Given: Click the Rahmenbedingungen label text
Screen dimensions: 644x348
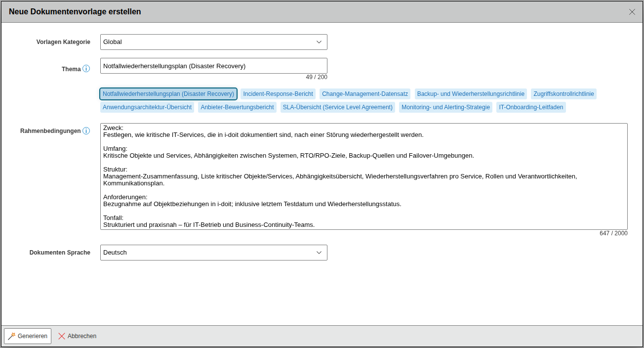Looking at the screenshot, I should click(x=50, y=131).
